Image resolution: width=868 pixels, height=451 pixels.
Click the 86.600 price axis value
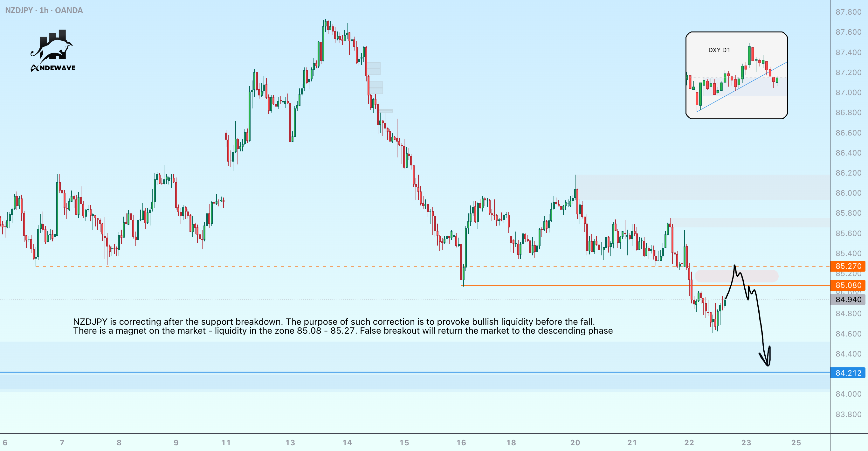(x=848, y=133)
